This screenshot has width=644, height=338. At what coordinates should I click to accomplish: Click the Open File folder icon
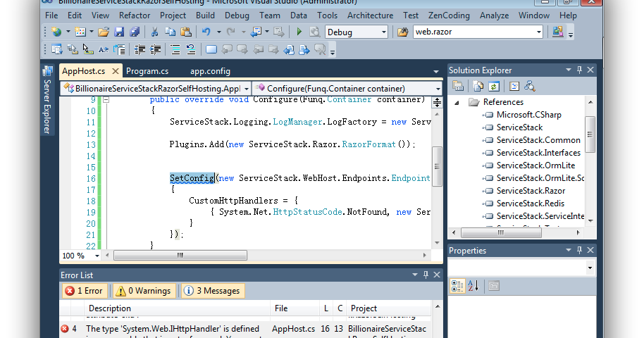[104, 32]
